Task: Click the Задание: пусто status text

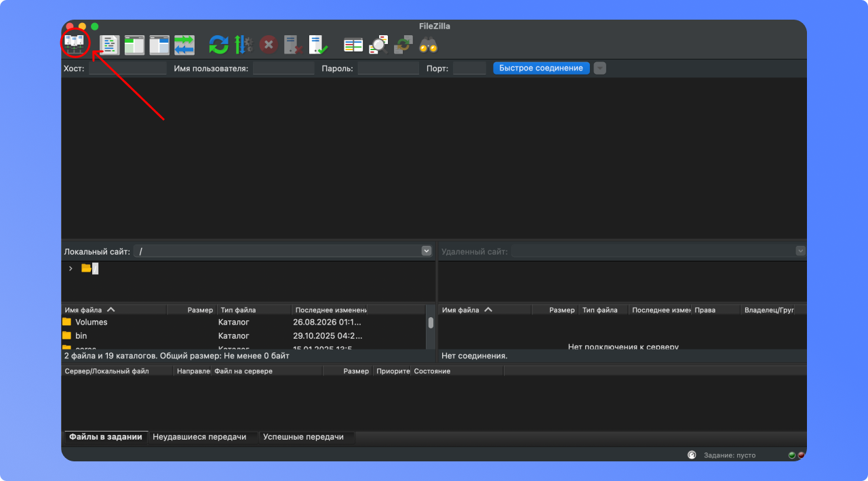Action: point(729,455)
